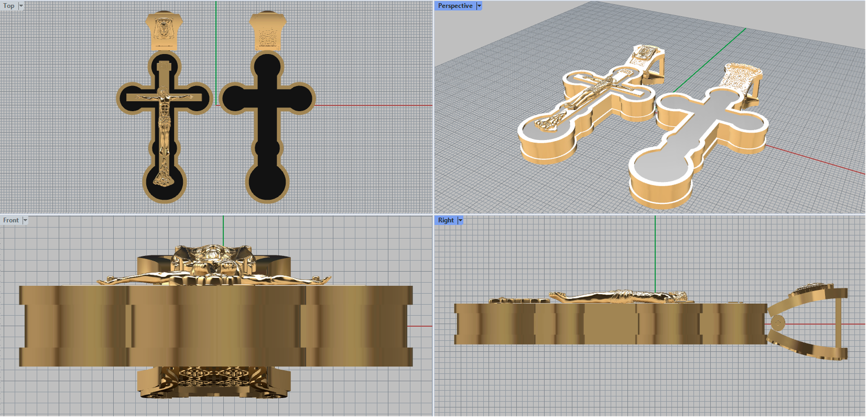Expand the Front viewport menu arrow
The height and width of the screenshot is (419, 868).
tap(25, 220)
